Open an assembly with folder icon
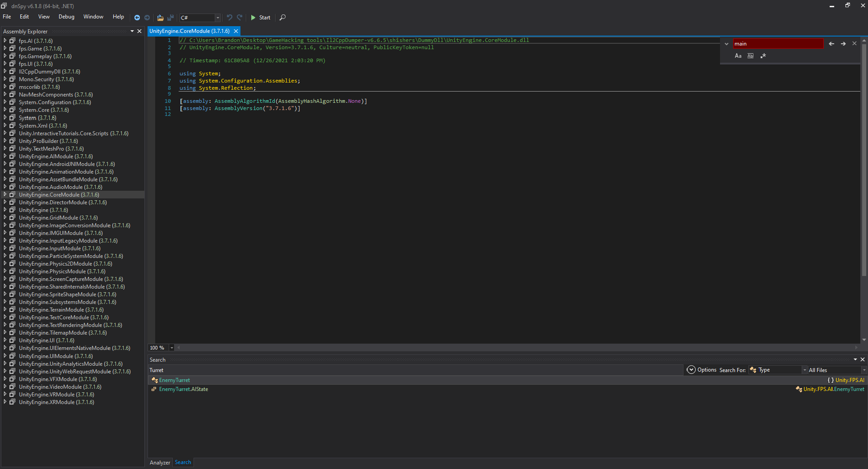868x469 pixels. [161, 18]
